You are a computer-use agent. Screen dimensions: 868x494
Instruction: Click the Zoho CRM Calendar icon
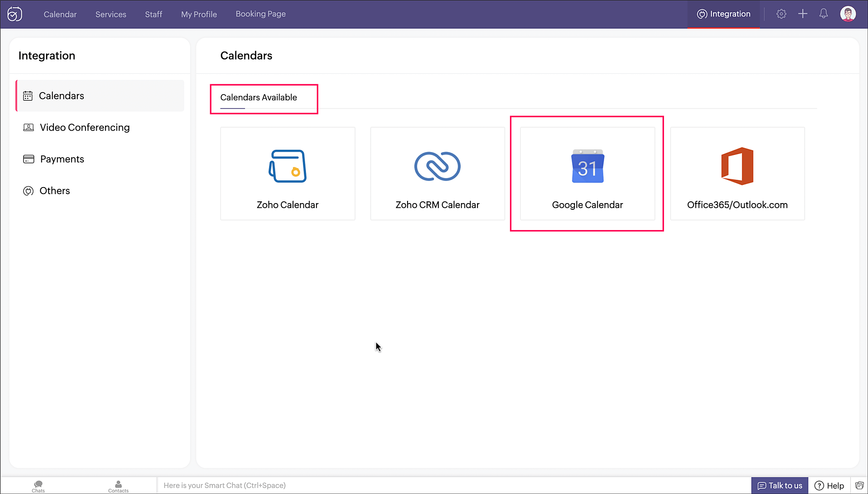pyautogui.click(x=437, y=166)
